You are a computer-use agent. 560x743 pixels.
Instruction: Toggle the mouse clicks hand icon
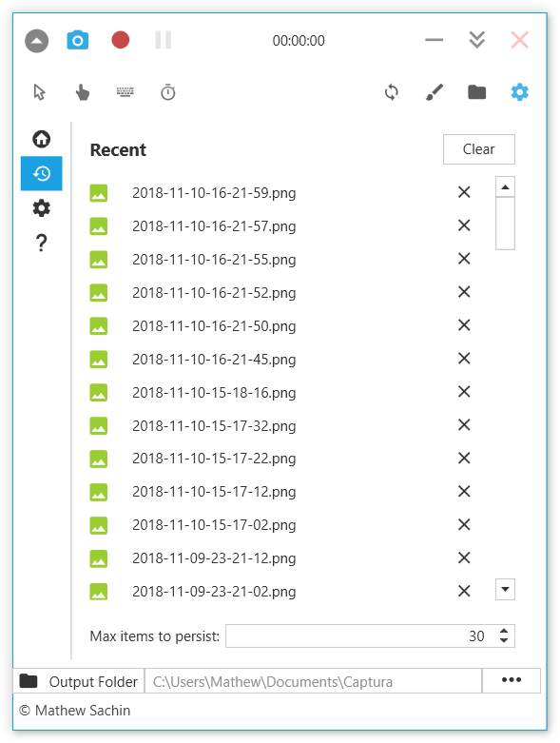coord(83,92)
